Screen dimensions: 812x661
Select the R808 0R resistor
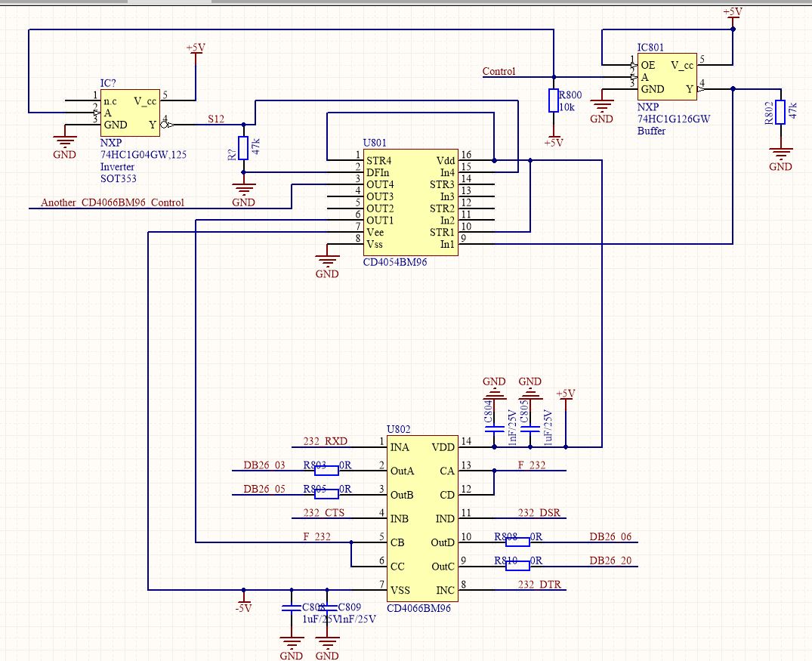[517, 541]
